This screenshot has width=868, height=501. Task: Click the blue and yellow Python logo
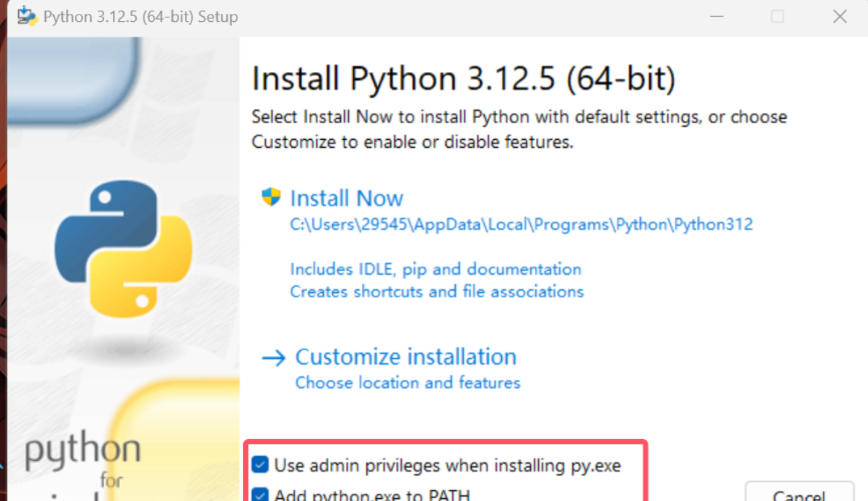(x=124, y=249)
